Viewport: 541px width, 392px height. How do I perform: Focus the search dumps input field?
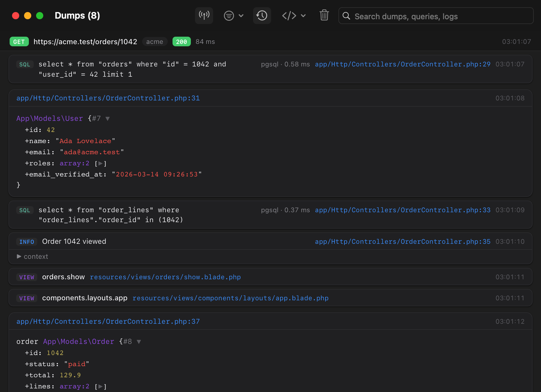tap(436, 16)
